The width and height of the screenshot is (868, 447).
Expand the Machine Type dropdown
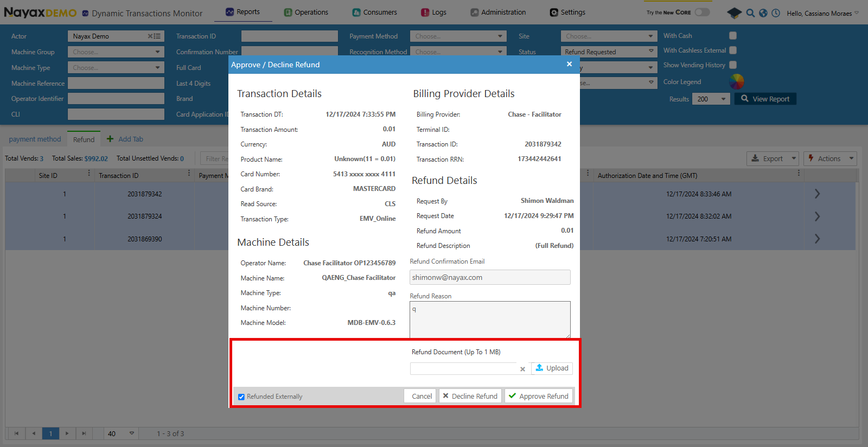(157, 68)
